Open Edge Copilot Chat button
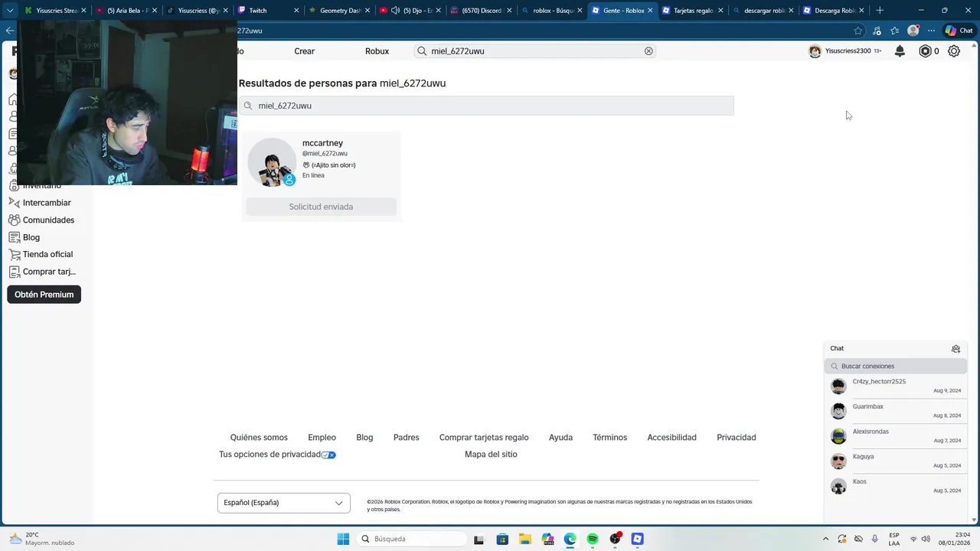This screenshot has height=551, width=980. [x=959, y=31]
